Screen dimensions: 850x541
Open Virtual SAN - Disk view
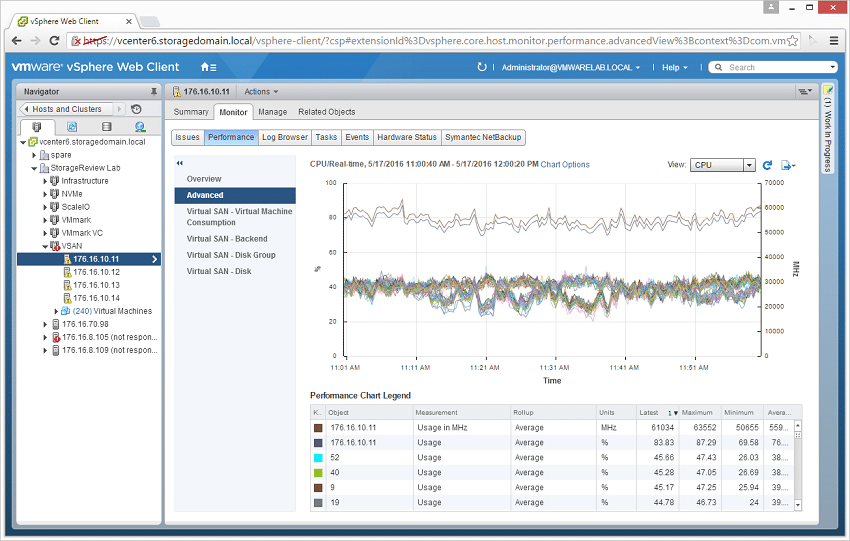tap(235, 271)
